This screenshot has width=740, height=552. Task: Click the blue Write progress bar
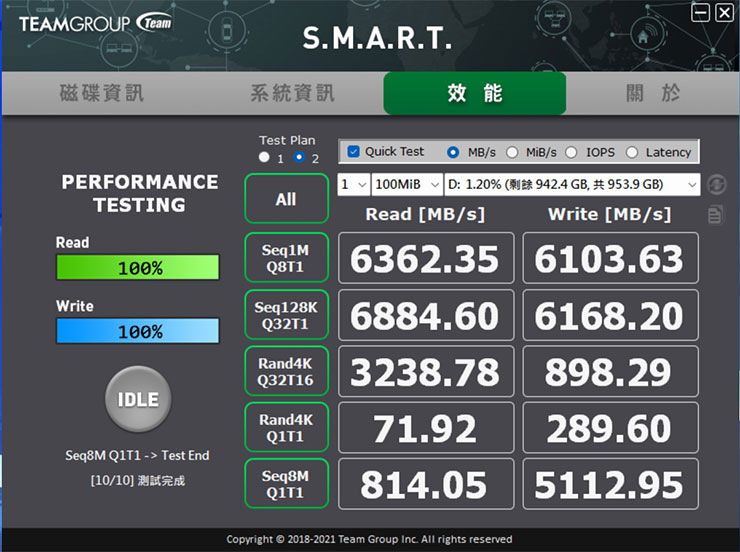point(138,331)
